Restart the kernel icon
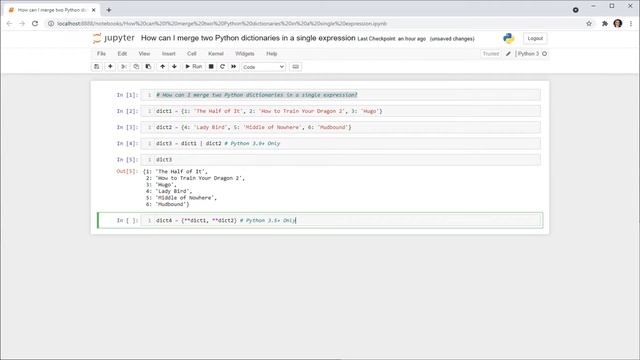 pos(222,67)
